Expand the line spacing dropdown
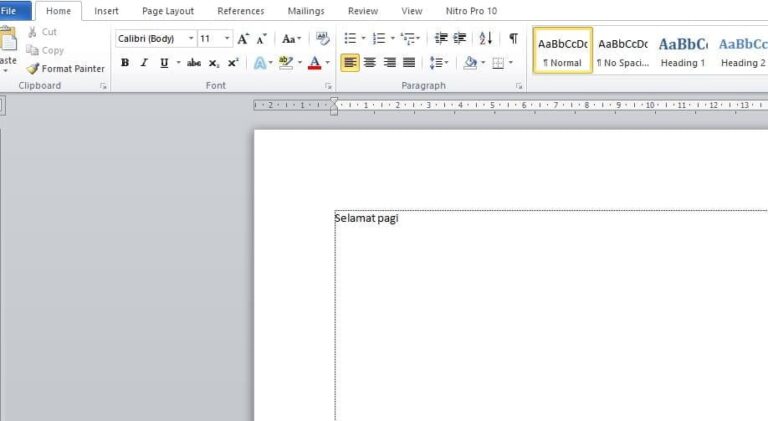Screen dimensions: 768x421 coord(438,63)
